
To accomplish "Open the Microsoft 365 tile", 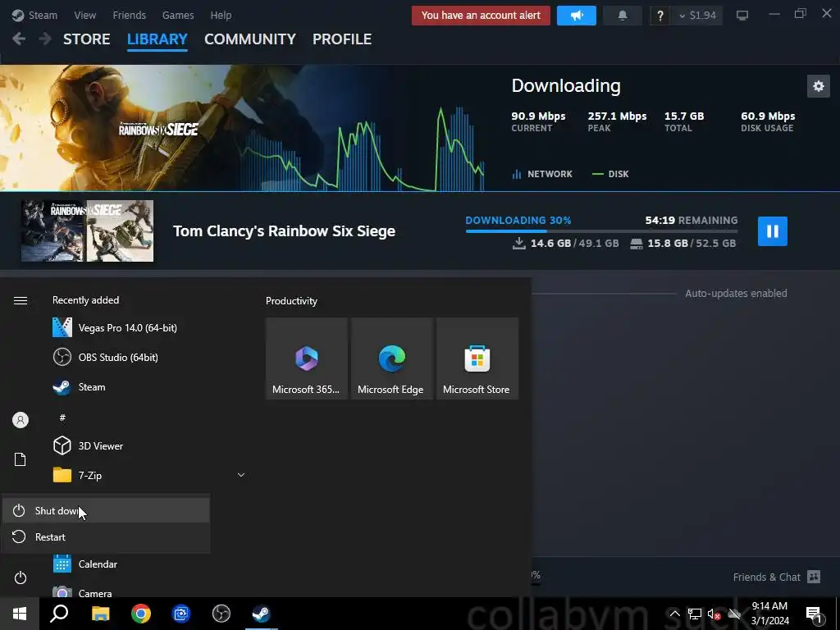I will coord(307,358).
